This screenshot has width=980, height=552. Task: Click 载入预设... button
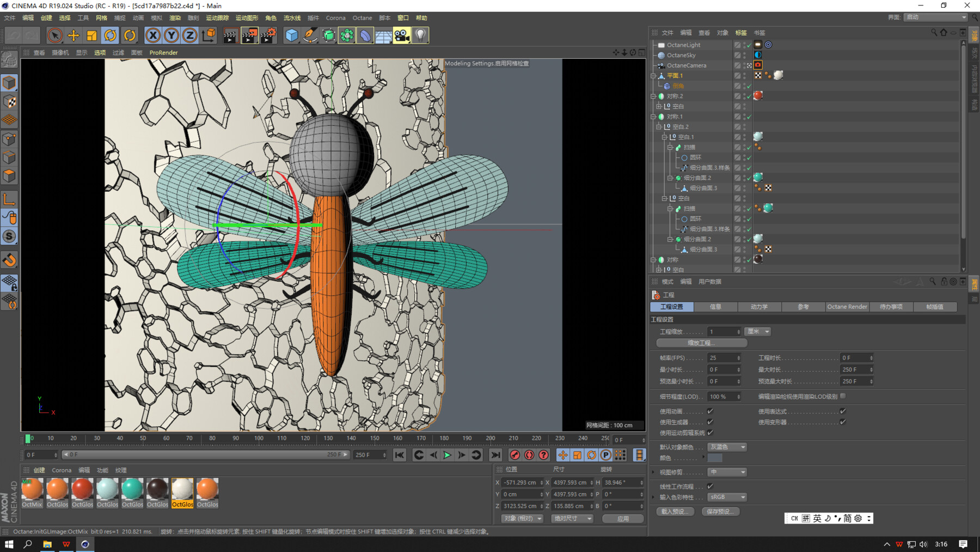[x=675, y=511]
